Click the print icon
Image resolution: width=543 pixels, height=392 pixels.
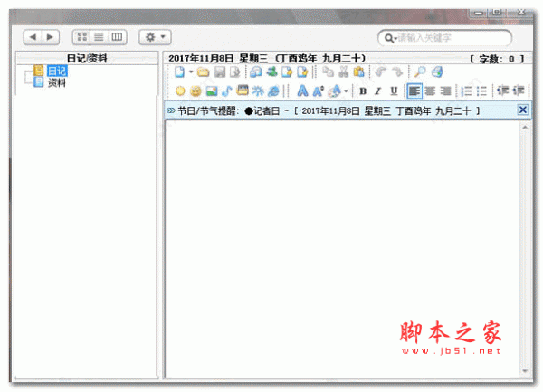click(437, 72)
